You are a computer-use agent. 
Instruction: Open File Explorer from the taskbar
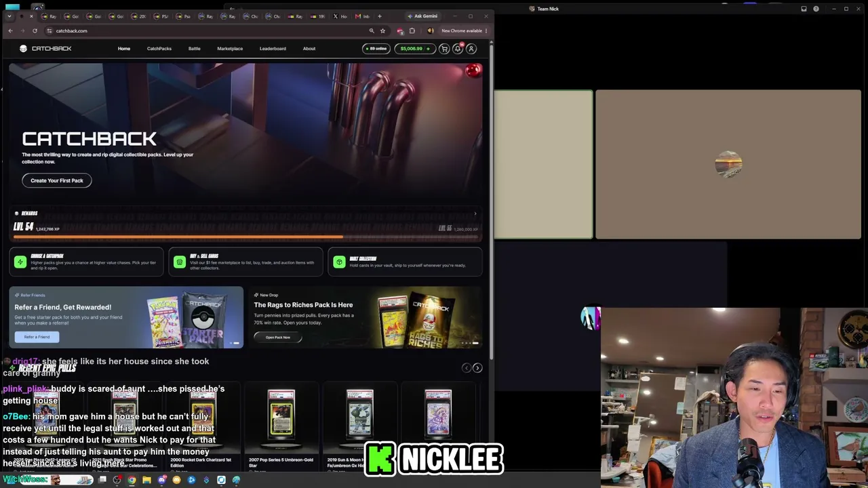(x=146, y=480)
